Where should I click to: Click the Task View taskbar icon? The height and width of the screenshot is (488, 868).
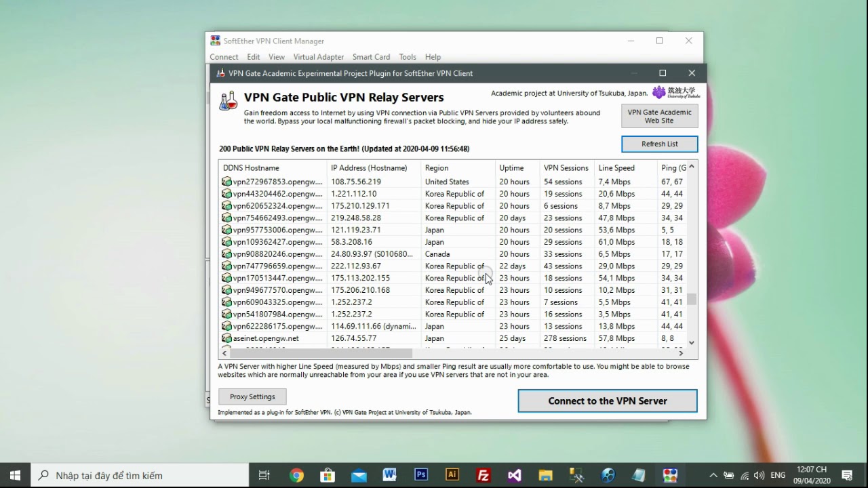264,475
